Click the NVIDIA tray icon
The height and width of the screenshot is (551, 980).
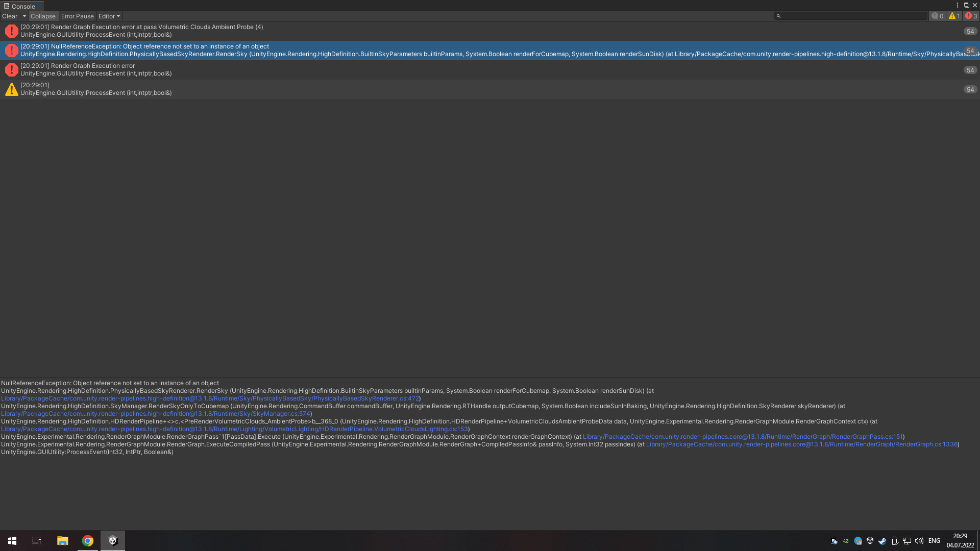point(846,541)
